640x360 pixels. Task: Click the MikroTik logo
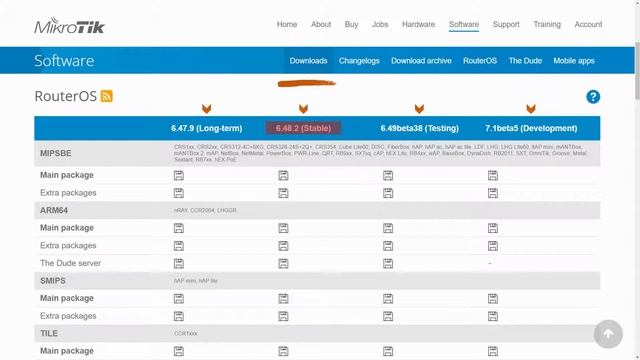[x=69, y=25]
